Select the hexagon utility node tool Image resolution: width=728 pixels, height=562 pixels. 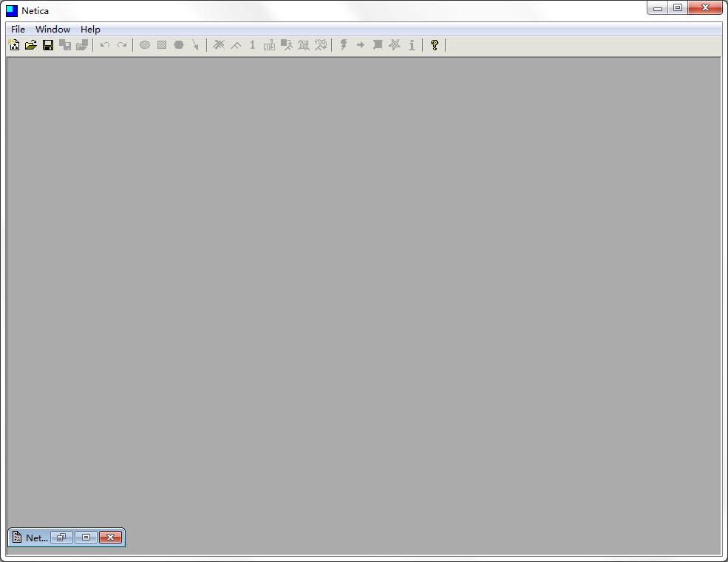pos(179,45)
